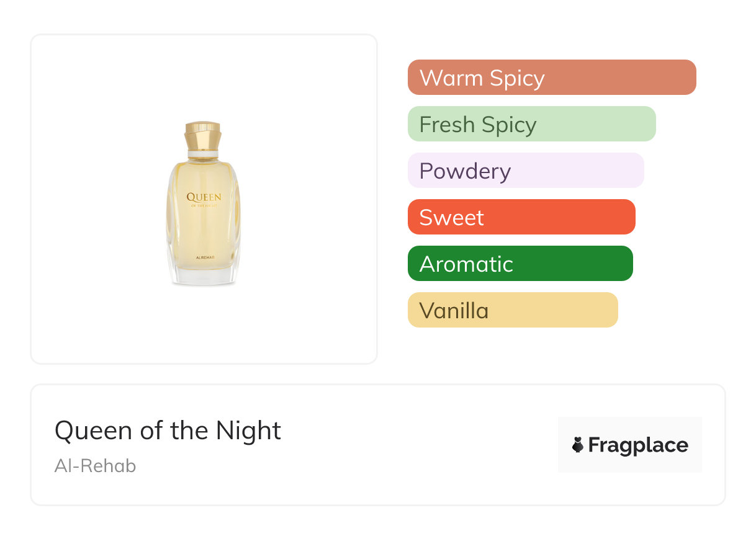Pick the dark green 'Aromatic' accord bar
The width and height of the screenshot is (756, 536).
coord(520,264)
